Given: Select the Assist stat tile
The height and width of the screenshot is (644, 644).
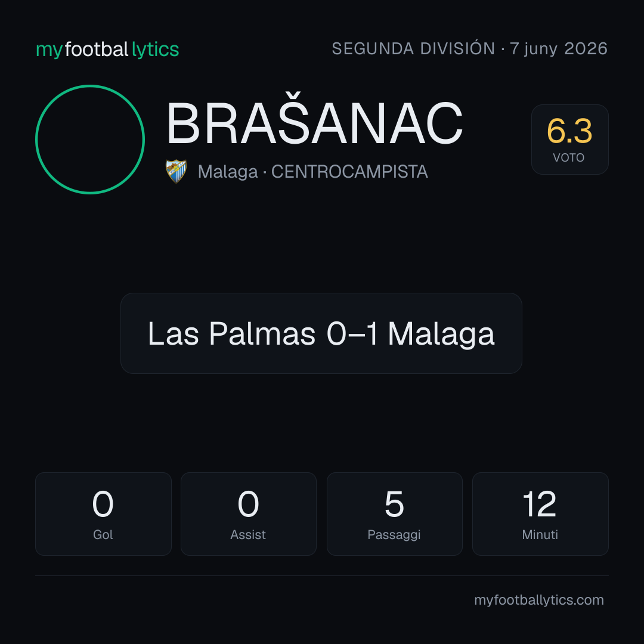Looking at the screenshot, I should (249, 514).
